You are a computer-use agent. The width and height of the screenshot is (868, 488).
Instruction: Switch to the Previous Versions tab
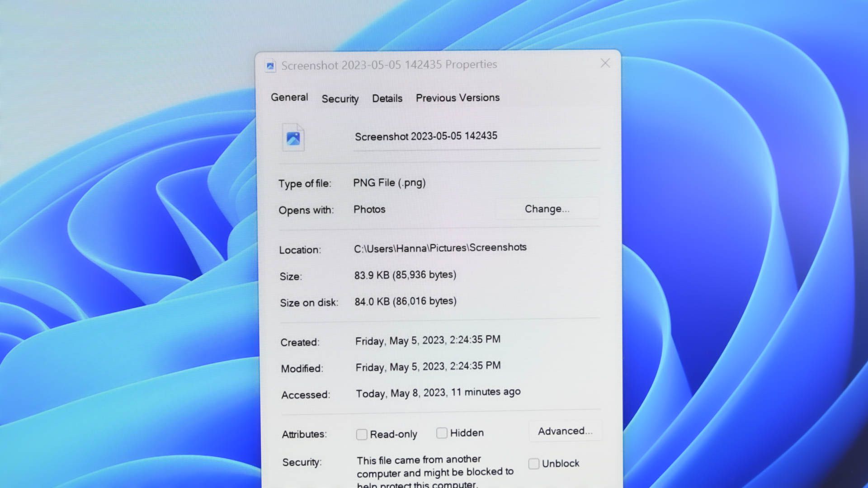point(457,98)
